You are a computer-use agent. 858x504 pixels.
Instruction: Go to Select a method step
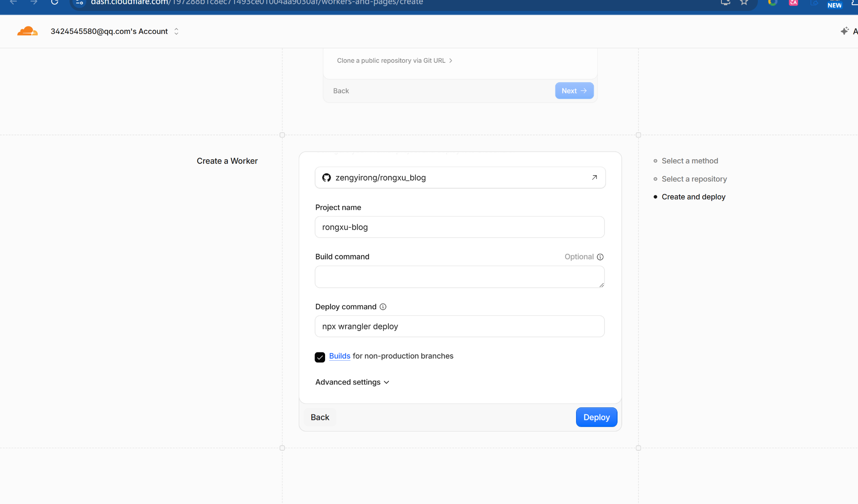[x=690, y=161]
